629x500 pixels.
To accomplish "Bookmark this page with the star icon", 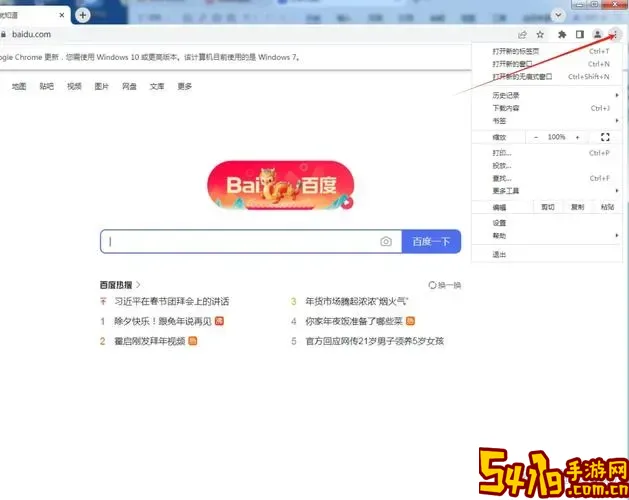I will 540,35.
